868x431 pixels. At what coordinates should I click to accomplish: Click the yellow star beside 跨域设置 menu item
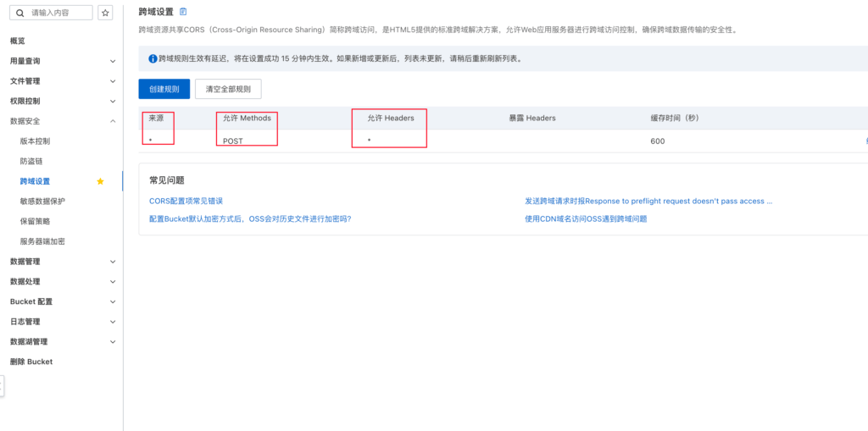tap(101, 181)
